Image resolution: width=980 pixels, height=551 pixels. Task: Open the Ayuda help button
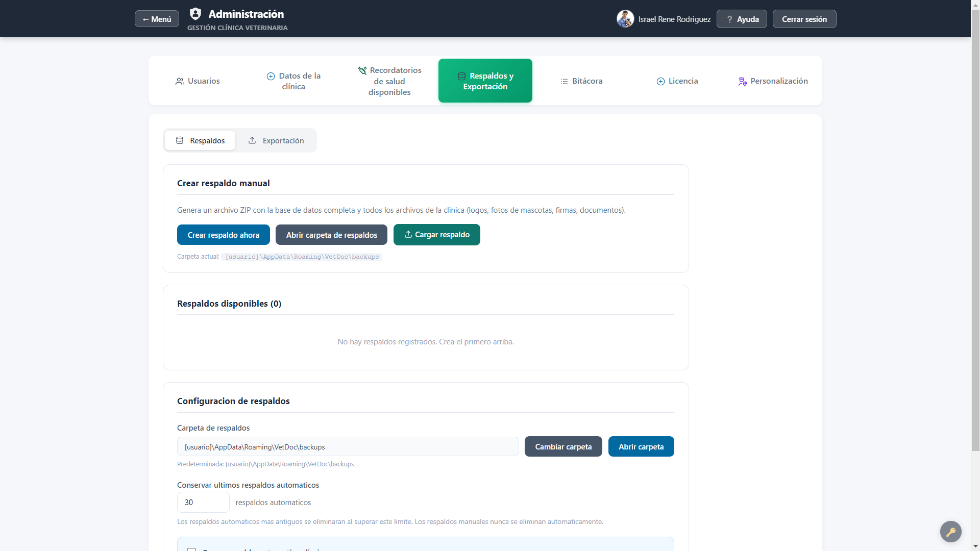[742, 19]
